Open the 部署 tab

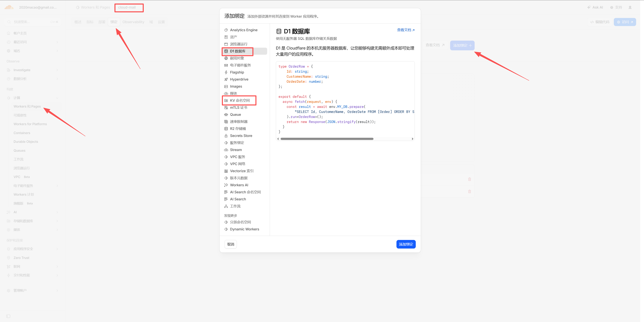click(x=102, y=22)
